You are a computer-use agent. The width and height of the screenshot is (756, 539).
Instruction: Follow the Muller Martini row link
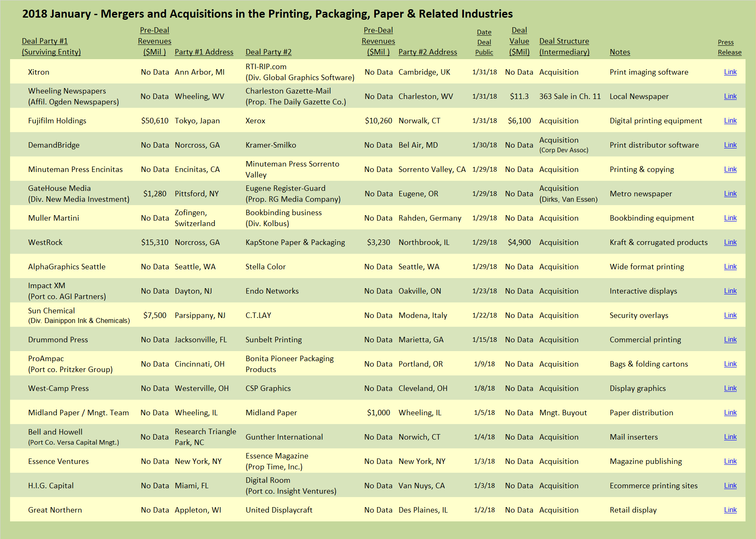click(730, 218)
